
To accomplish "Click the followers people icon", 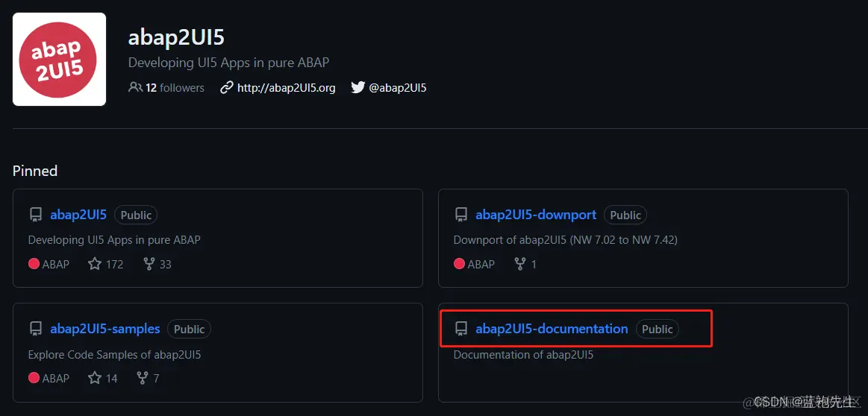I will 135,87.
